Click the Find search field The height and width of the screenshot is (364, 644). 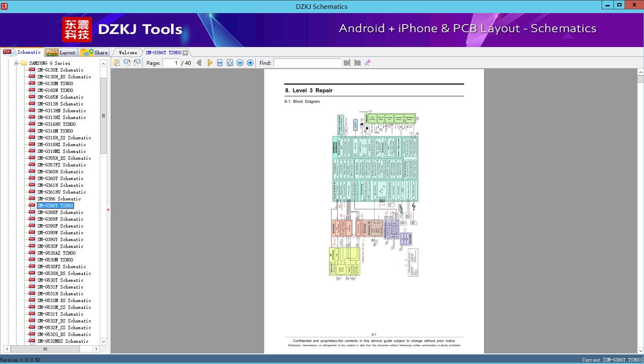(x=307, y=63)
